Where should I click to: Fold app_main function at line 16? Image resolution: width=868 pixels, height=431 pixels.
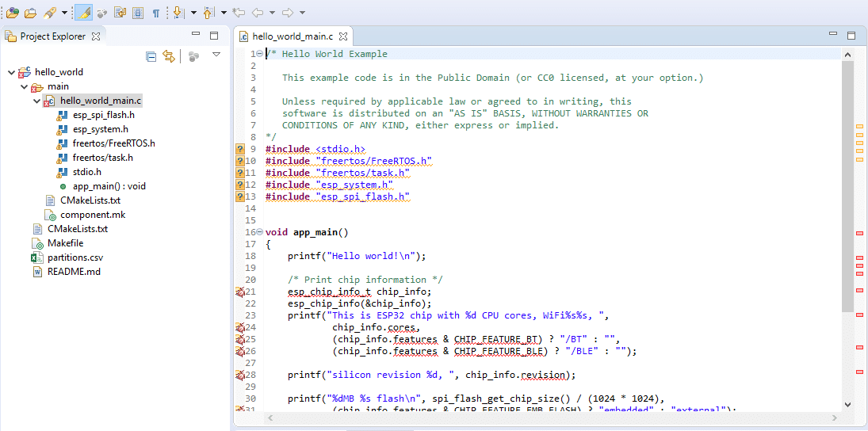[260, 232]
